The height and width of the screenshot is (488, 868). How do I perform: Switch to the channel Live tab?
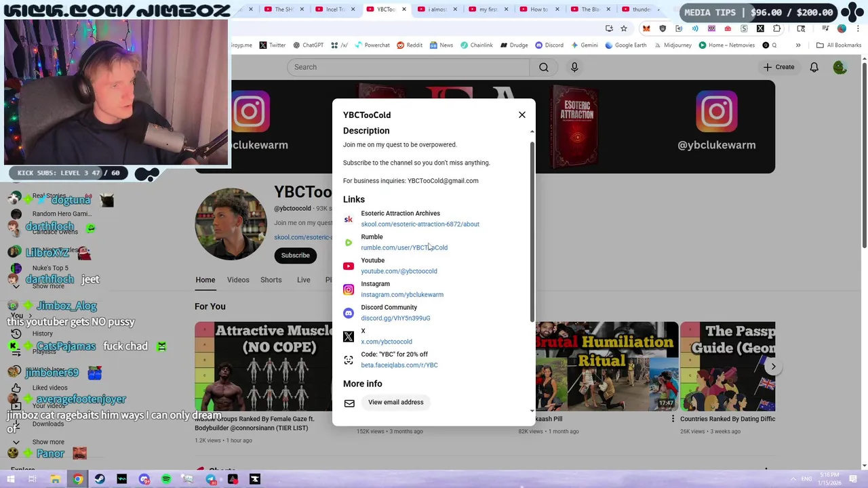click(x=304, y=280)
